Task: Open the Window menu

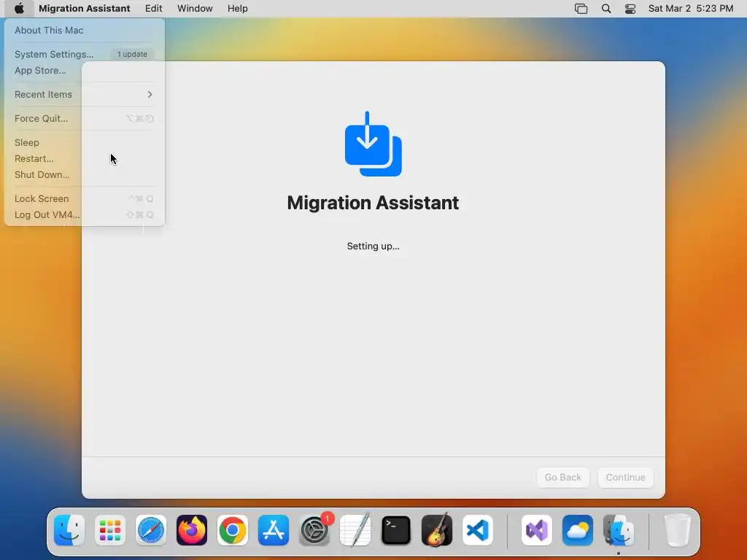Action: coord(195,9)
